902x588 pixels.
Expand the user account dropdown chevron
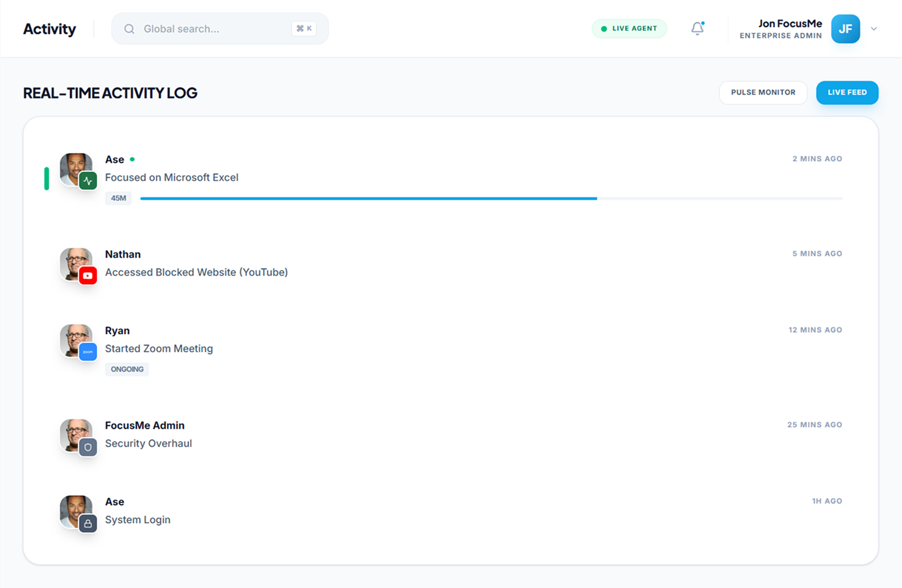[874, 29]
